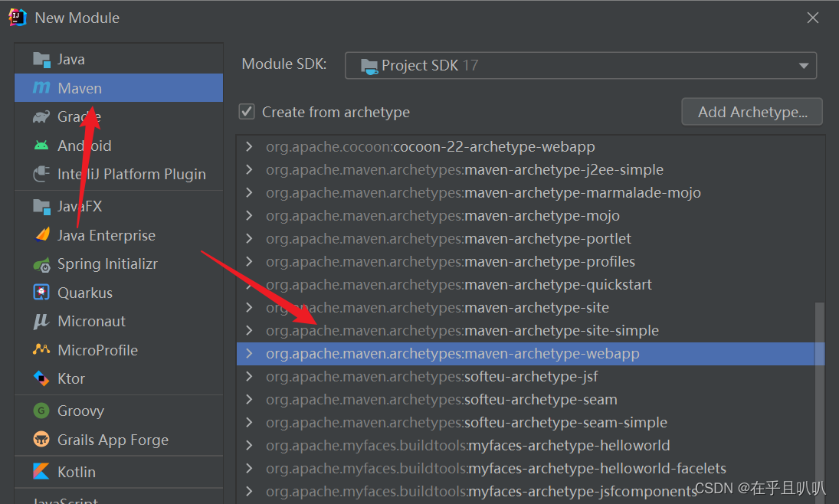Image resolution: width=839 pixels, height=504 pixels.
Task: Click the Java Enterprise icon
Action: point(41,235)
